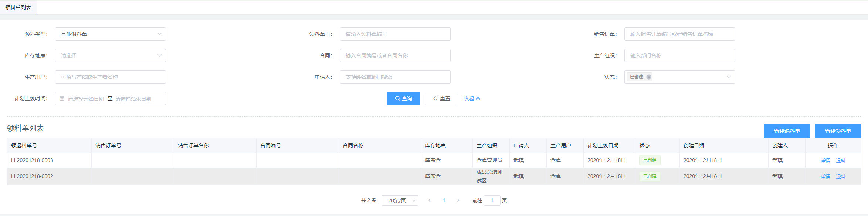Screen dimensions: 868x216
Task: Open the 状态 dropdown arrow
Action: [728, 77]
